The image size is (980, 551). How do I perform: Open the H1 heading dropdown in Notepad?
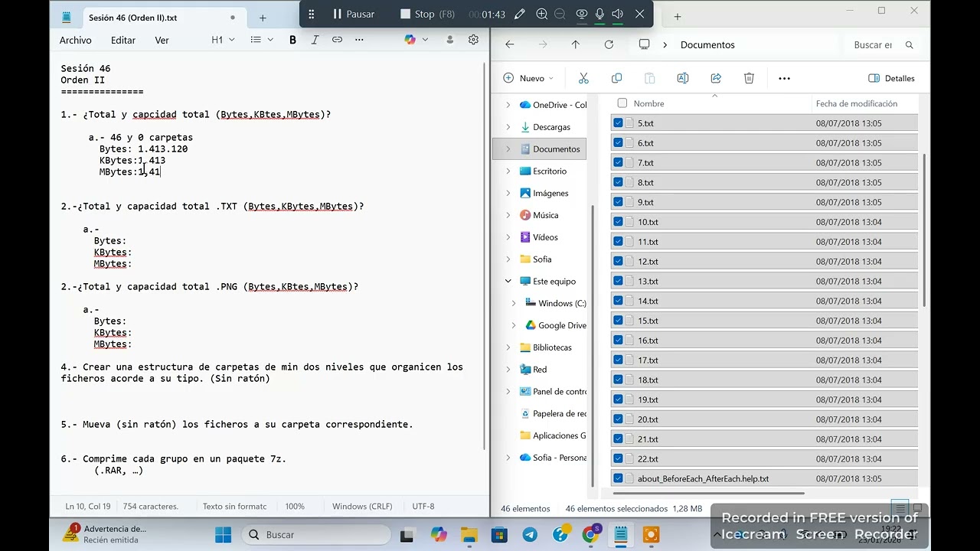(223, 40)
